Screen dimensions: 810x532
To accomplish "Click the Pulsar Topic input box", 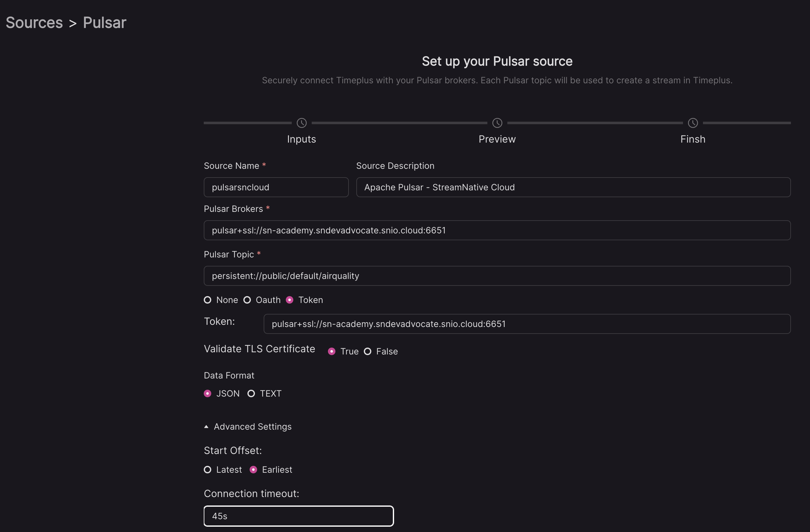I will [497, 276].
